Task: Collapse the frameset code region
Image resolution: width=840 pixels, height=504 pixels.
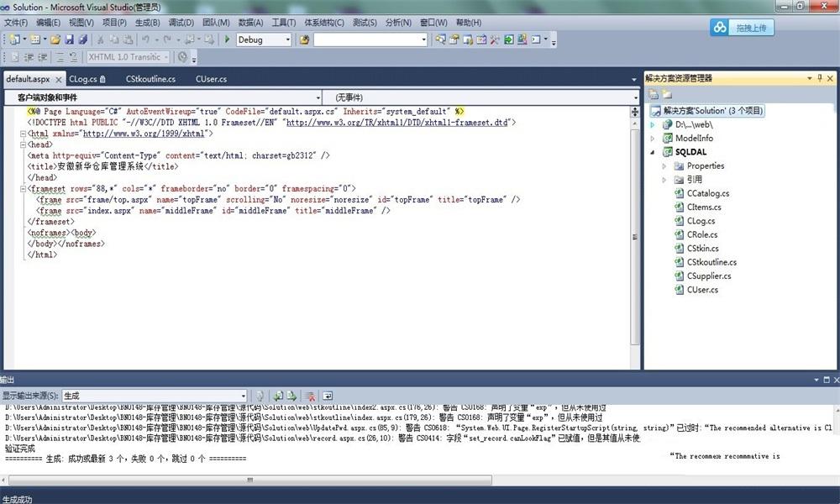Action: pyautogui.click(x=23, y=188)
